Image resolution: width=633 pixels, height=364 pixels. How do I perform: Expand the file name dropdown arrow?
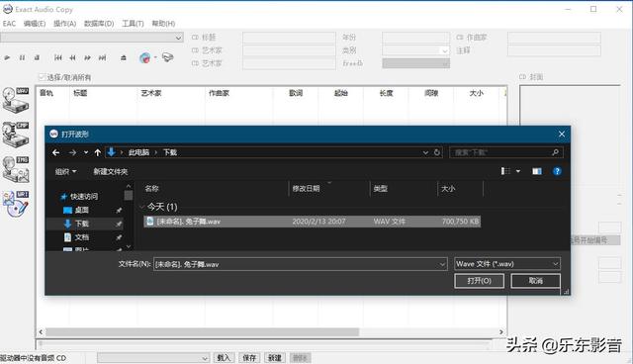coord(442,264)
